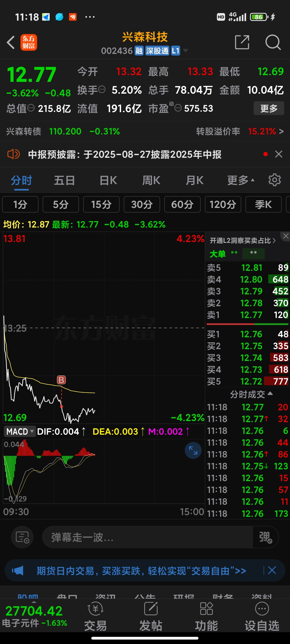Select the 15分 period button
This screenshot has height=644, width=290.
click(101, 204)
